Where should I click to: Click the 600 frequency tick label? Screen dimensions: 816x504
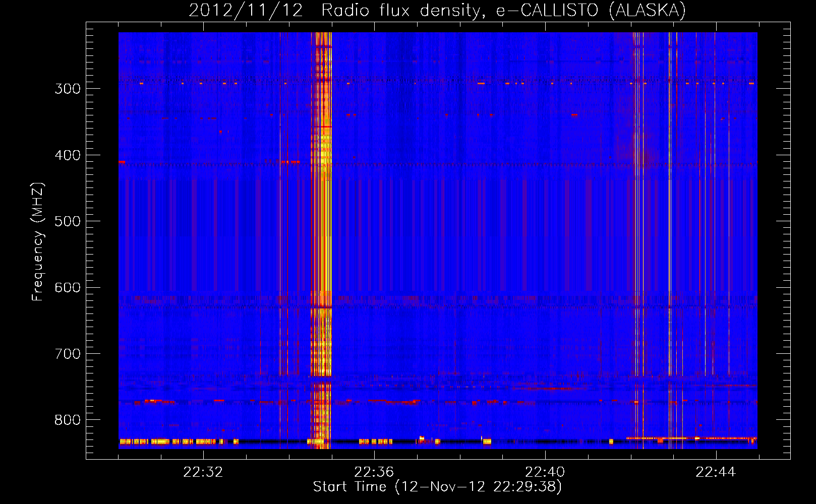(68, 288)
